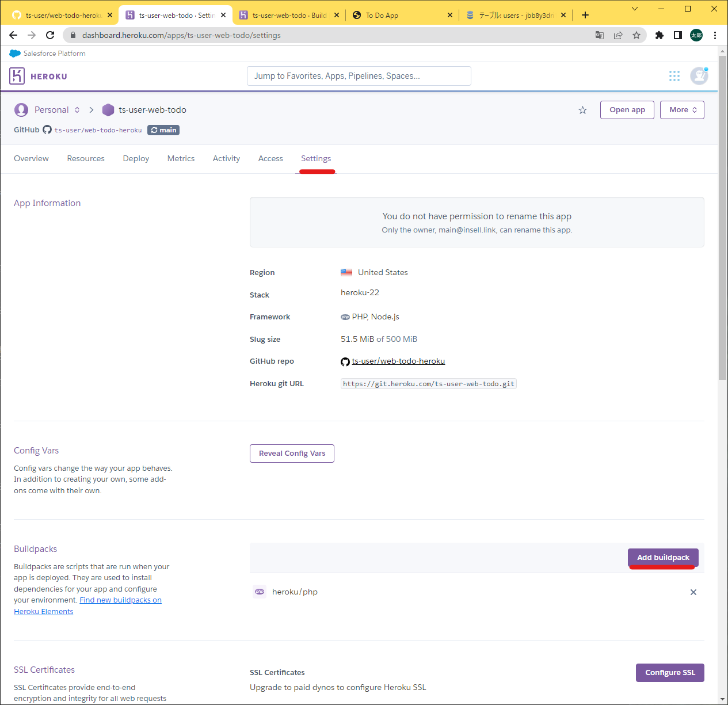Click the tab search chevron
This screenshot has width=728, height=705.
tap(635, 9)
